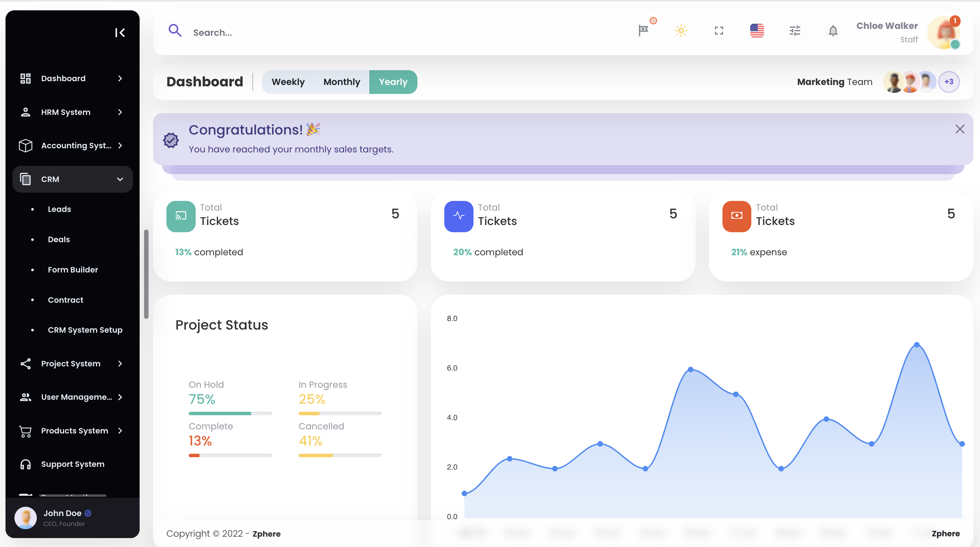Click the flag icon in top bar

click(643, 31)
